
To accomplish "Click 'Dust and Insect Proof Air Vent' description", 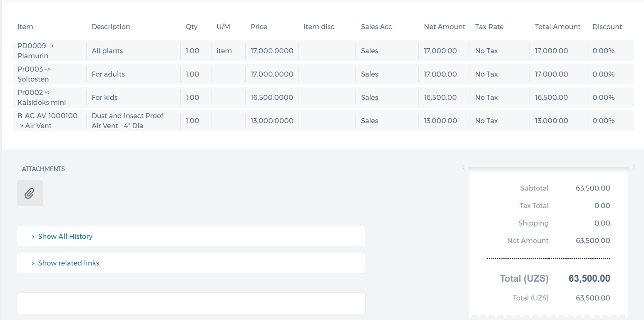I will pos(133,121).
